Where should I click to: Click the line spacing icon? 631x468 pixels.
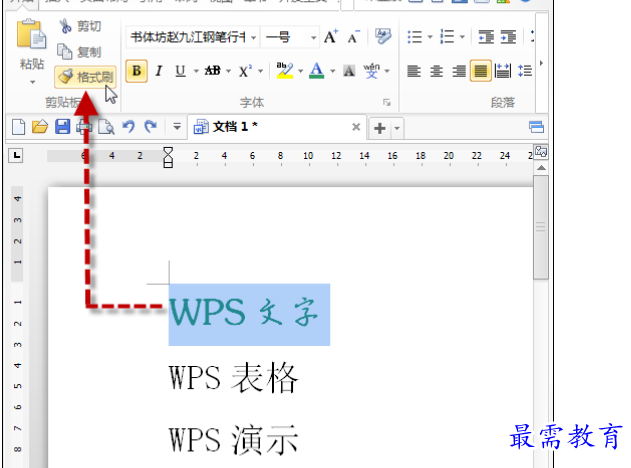pyautogui.click(x=525, y=71)
